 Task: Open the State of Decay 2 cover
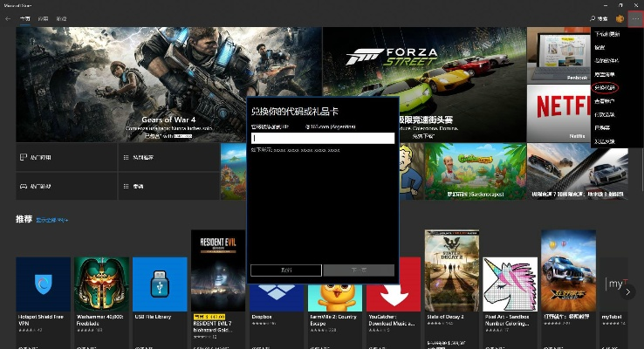452,270
